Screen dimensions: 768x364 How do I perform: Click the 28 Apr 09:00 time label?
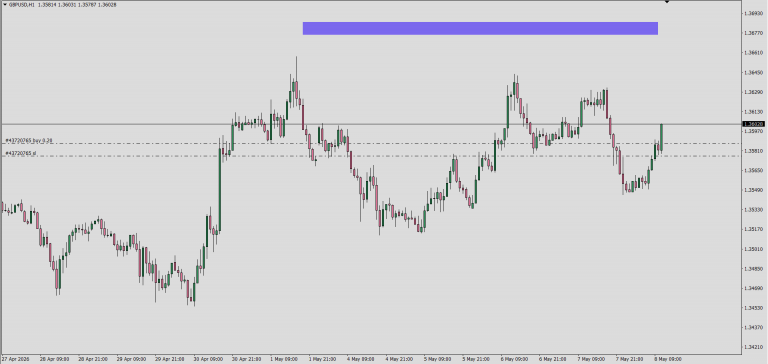(x=55, y=359)
